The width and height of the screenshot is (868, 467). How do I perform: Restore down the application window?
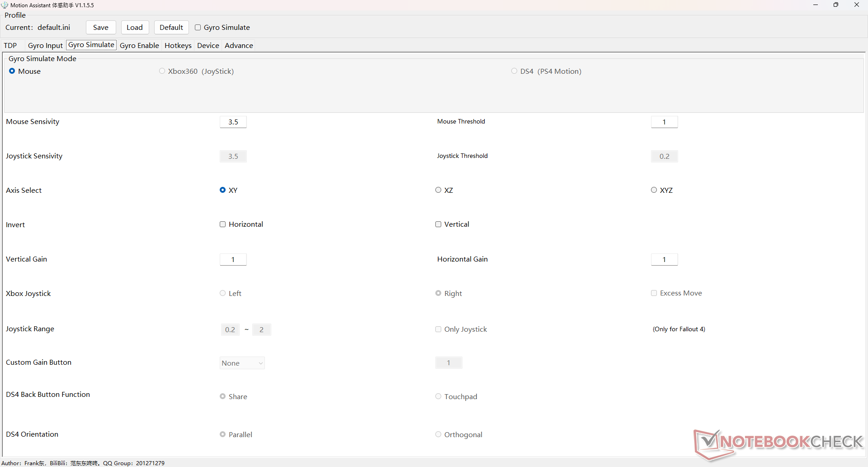[836, 5]
